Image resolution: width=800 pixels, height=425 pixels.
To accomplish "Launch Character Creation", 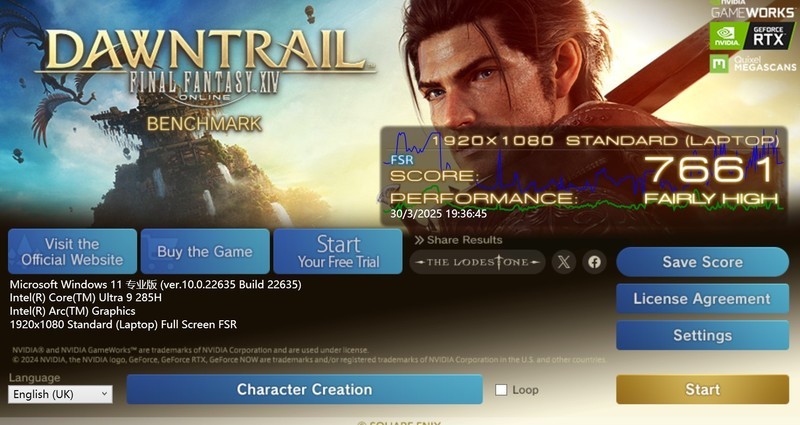I will [x=305, y=389].
